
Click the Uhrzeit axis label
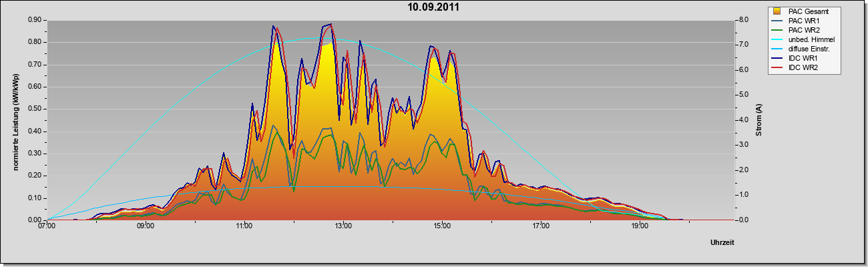(722, 243)
